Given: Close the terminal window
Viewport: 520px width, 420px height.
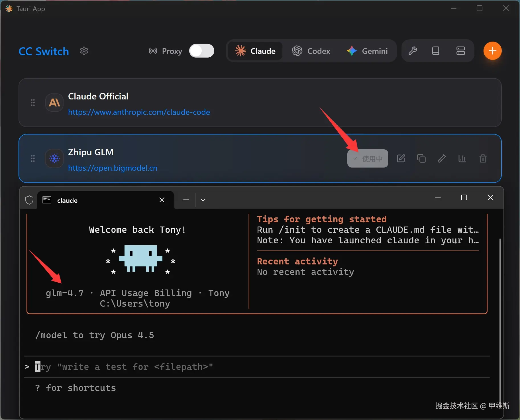Looking at the screenshot, I should point(490,197).
